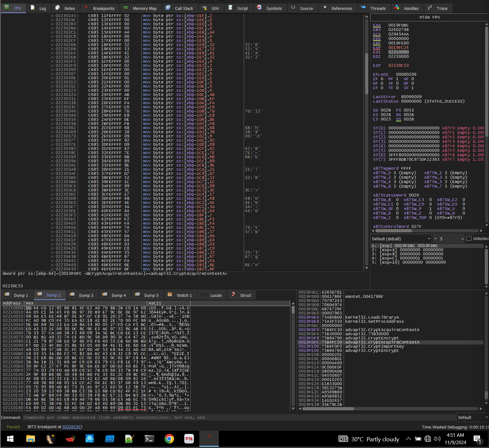Screen dimensions: 489x448
Task: Follow the 02230C4C breakpoint address link
Action: [72, 427]
